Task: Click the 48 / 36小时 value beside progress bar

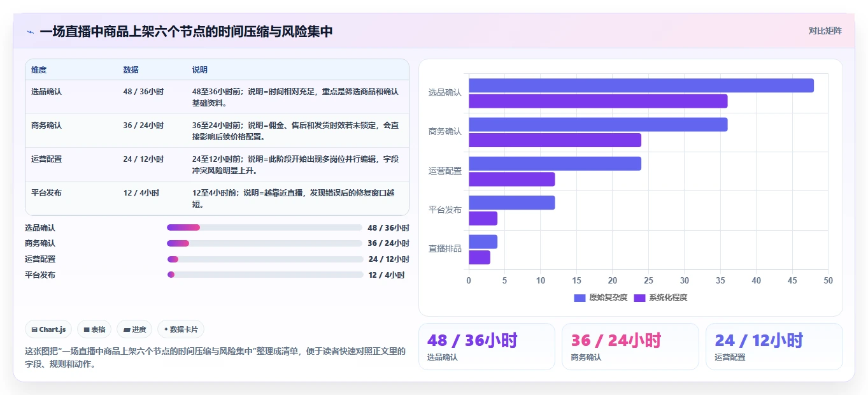Action: click(x=388, y=228)
